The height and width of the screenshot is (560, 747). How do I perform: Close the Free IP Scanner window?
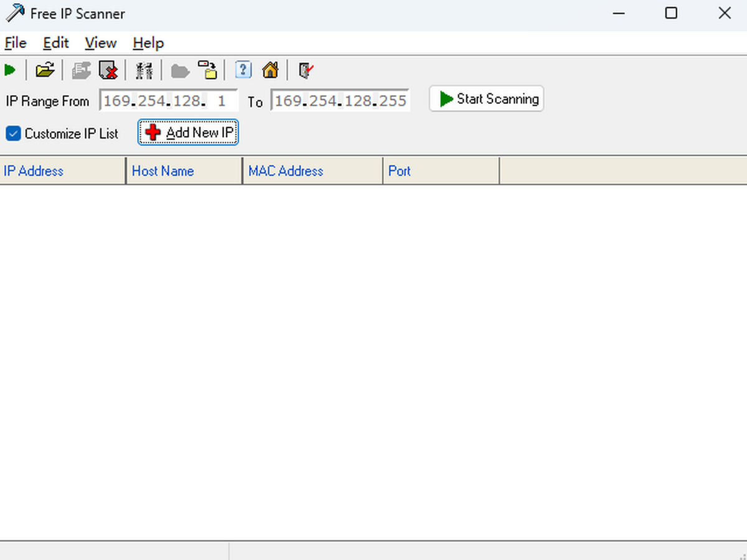(x=724, y=13)
